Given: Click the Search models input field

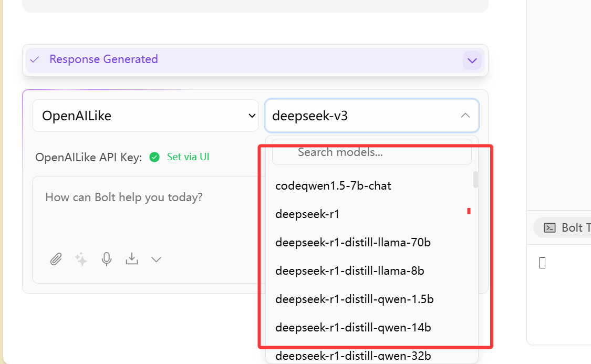Looking at the screenshot, I should [x=371, y=152].
